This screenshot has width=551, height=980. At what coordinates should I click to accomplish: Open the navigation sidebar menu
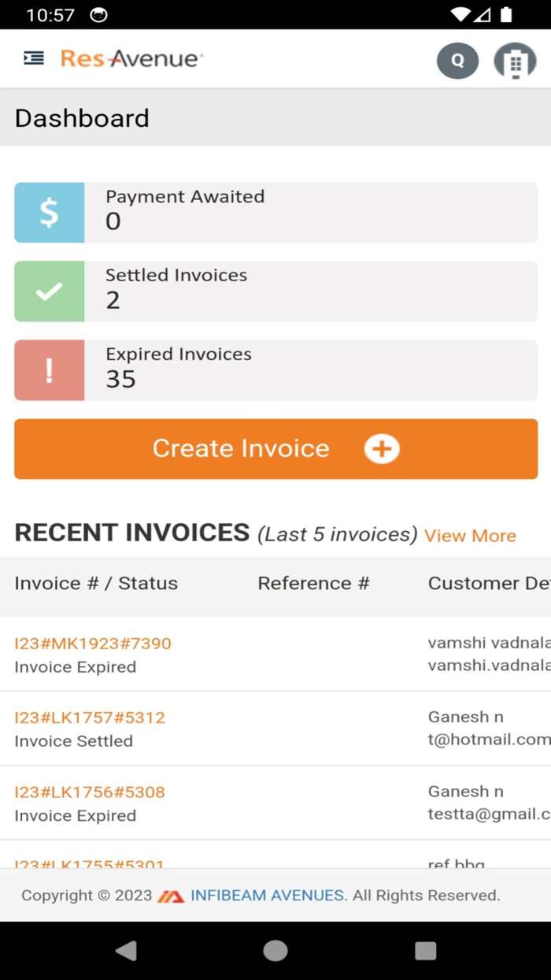32,58
